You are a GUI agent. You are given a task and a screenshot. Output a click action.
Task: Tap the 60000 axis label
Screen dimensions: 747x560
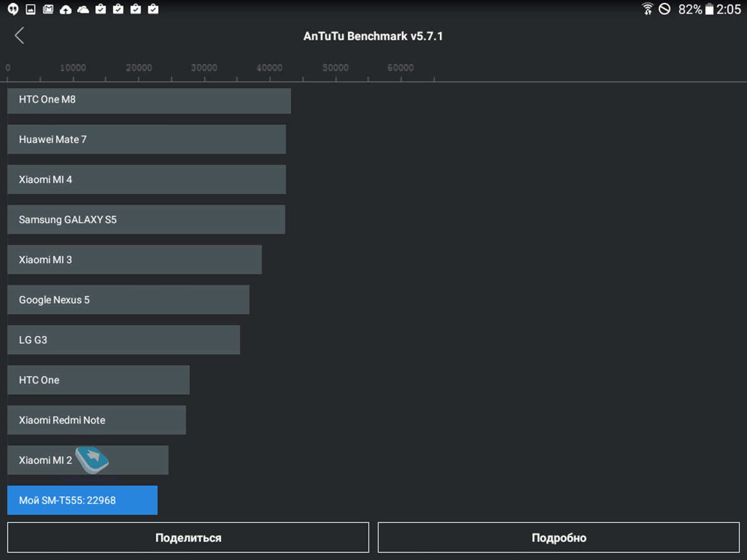pyautogui.click(x=401, y=68)
